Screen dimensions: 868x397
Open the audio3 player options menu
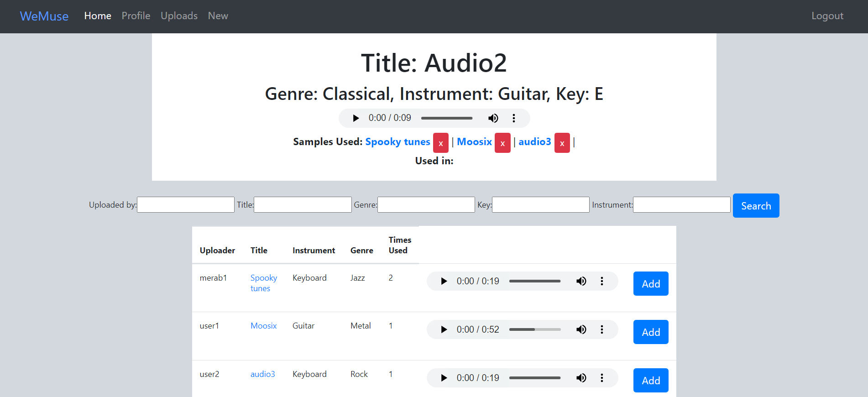pyautogui.click(x=602, y=378)
